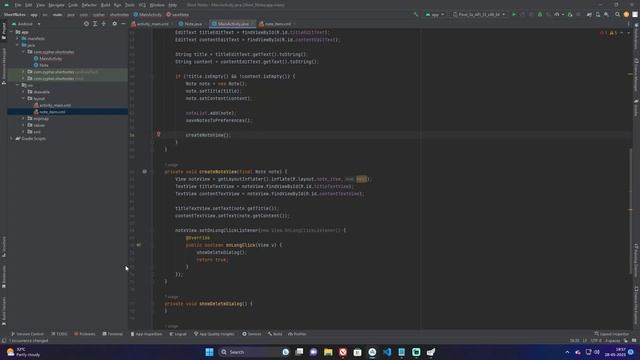Click MainActivity breadcrumb in navigation bar
Screen dimensions: 640x360
click(x=148, y=14)
